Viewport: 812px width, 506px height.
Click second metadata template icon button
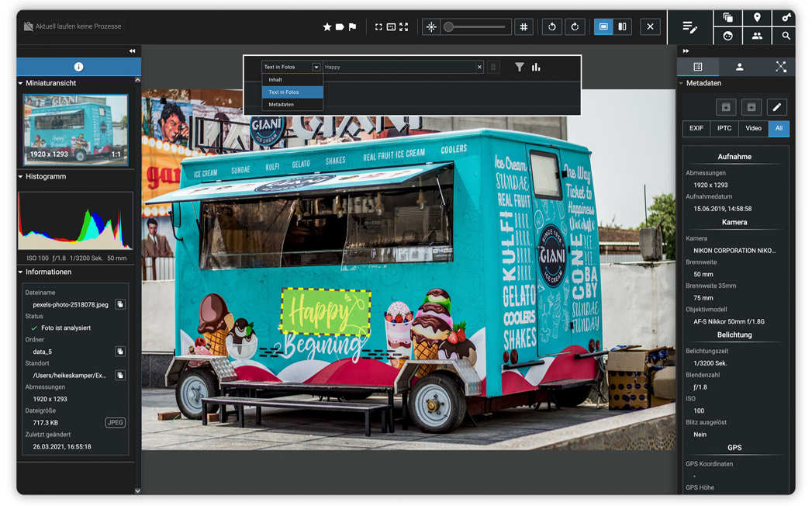[x=752, y=107]
